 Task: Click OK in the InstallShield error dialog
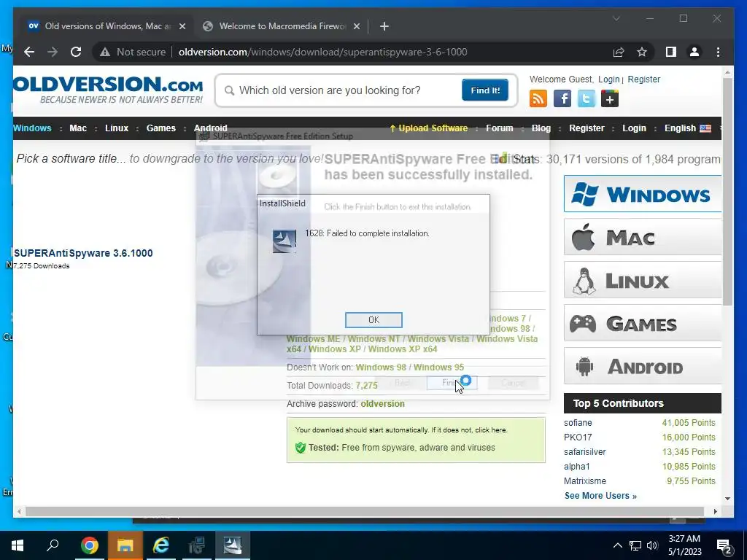373,320
